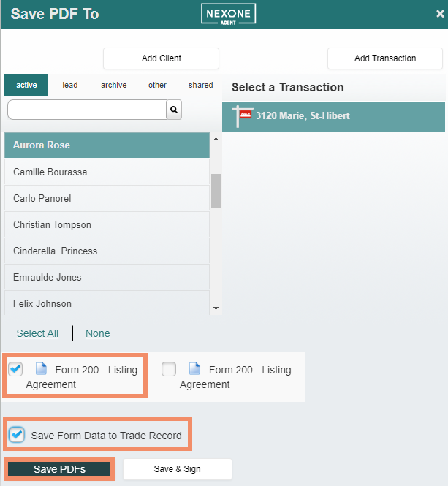
Task: Click the NexOne Agent logo
Action: 228,15
